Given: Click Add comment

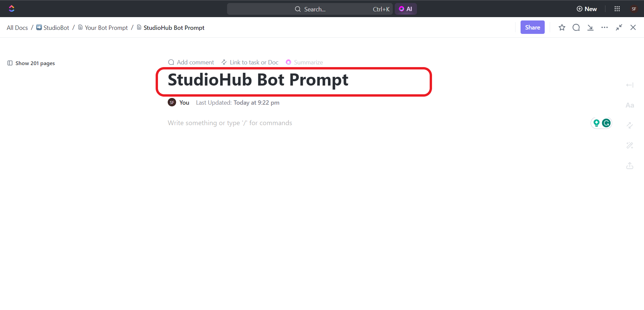Looking at the screenshot, I should coord(191,62).
